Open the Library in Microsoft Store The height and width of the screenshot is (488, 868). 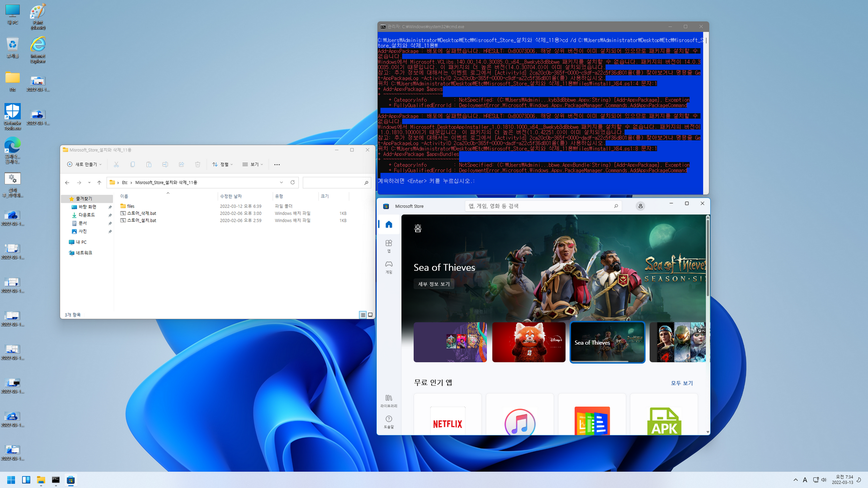(389, 401)
